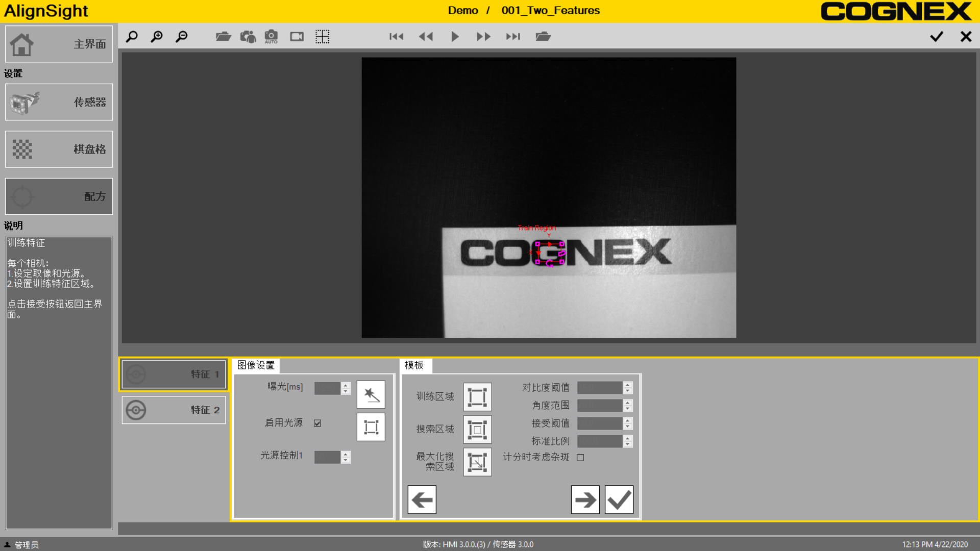This screenshot has height=551, width=980.
Task: Click the 搜索区域 search region icon
Action: (x=477, y=429)
